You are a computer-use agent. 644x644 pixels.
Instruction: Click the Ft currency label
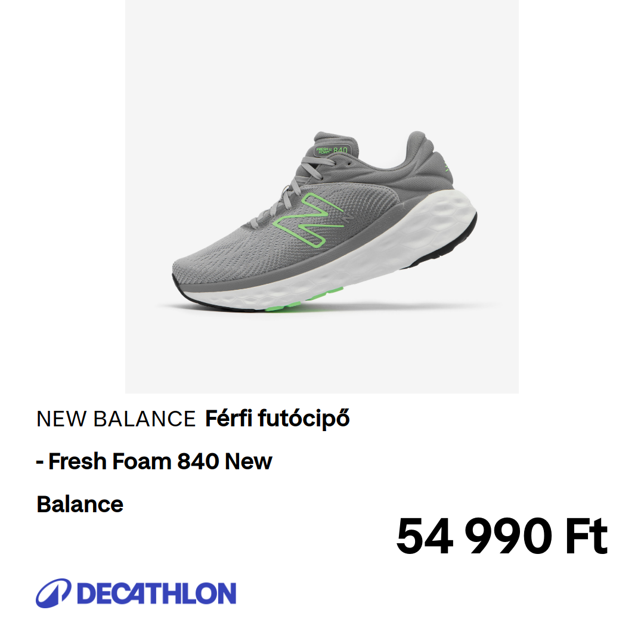tap(586, 536)
